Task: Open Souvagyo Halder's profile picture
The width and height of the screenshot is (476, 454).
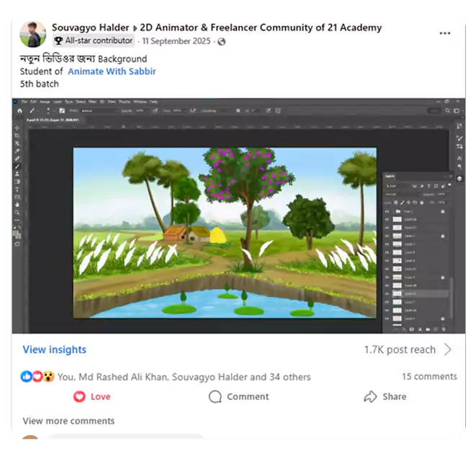Action: [x=32, y=34]
